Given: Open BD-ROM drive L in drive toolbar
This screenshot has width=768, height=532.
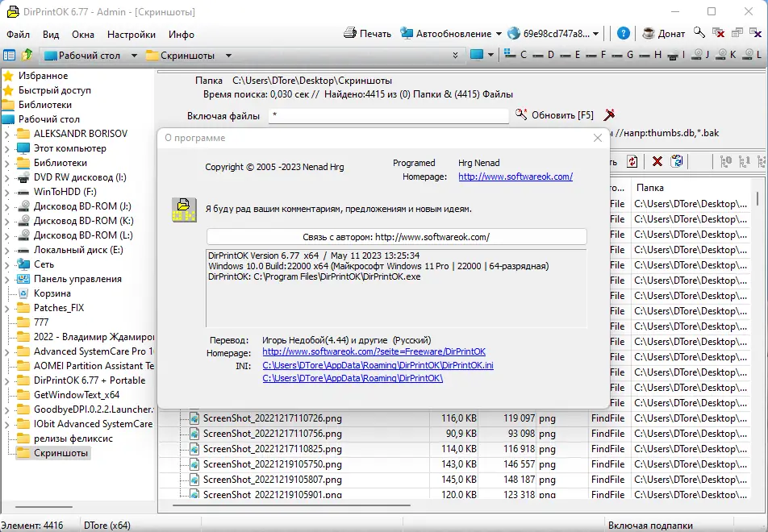Looking at the screenshot, I should [x=752, y=55].
